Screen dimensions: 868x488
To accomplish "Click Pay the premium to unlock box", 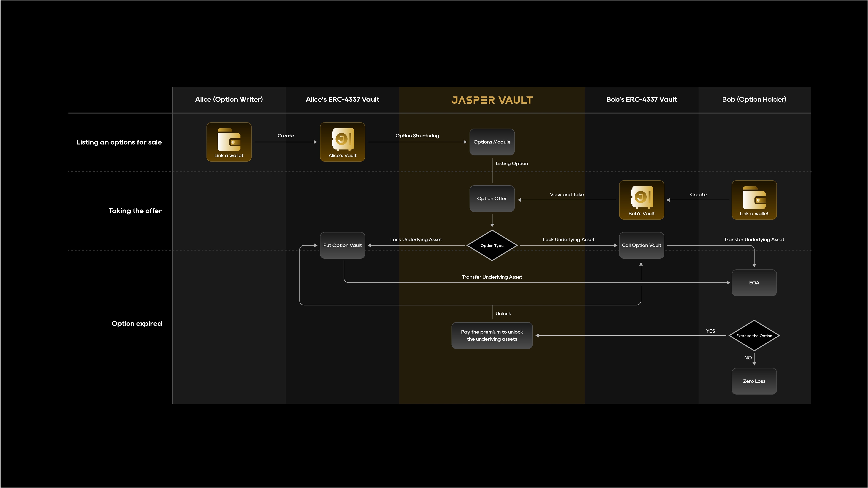I will pos(492,335).
